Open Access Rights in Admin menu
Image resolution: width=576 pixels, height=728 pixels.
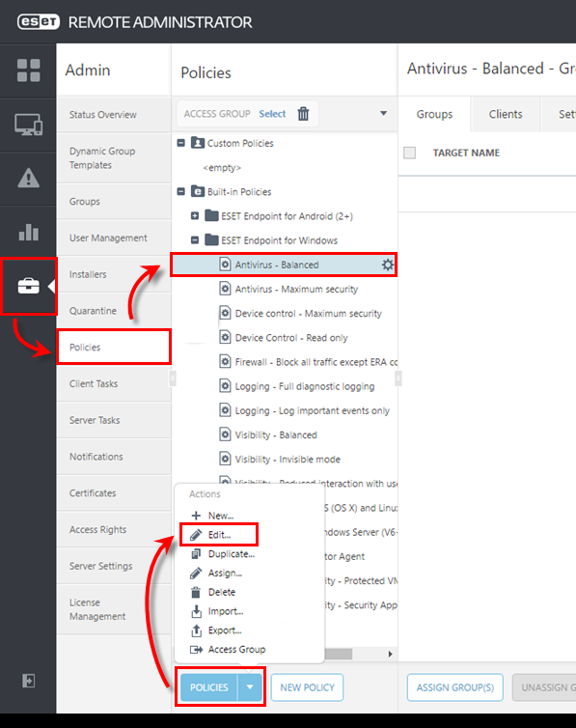pyautogui.click(x=114, y=529)
